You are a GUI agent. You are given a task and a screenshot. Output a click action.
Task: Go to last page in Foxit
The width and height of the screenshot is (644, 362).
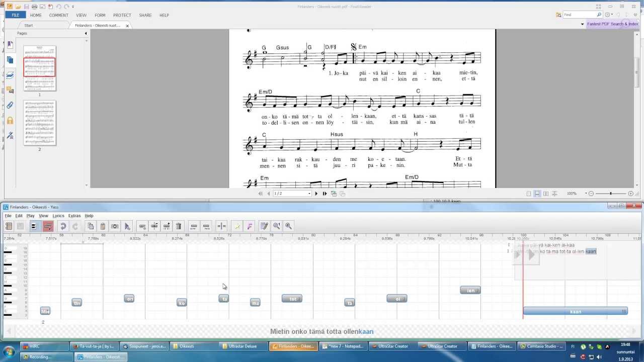coord(325,194)
